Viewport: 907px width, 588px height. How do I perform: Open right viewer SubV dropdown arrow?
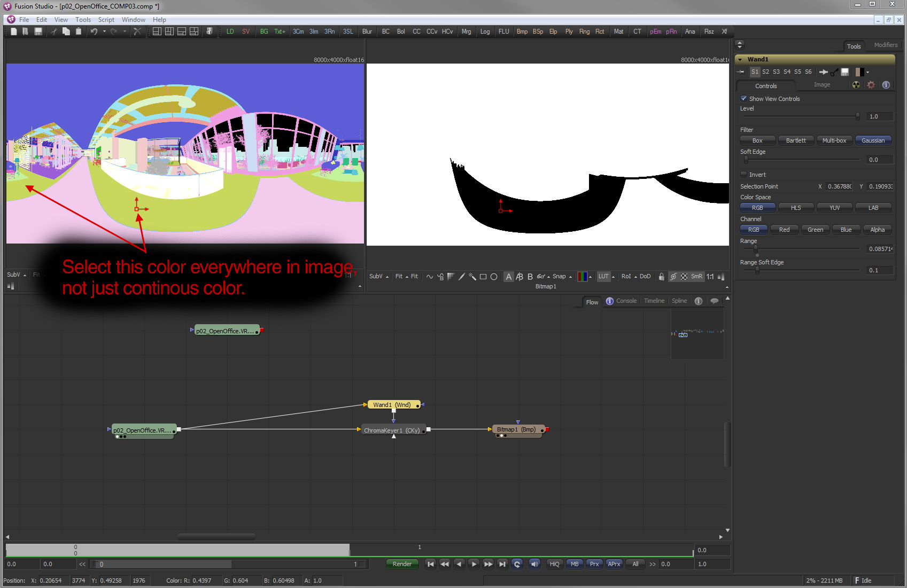387,277
